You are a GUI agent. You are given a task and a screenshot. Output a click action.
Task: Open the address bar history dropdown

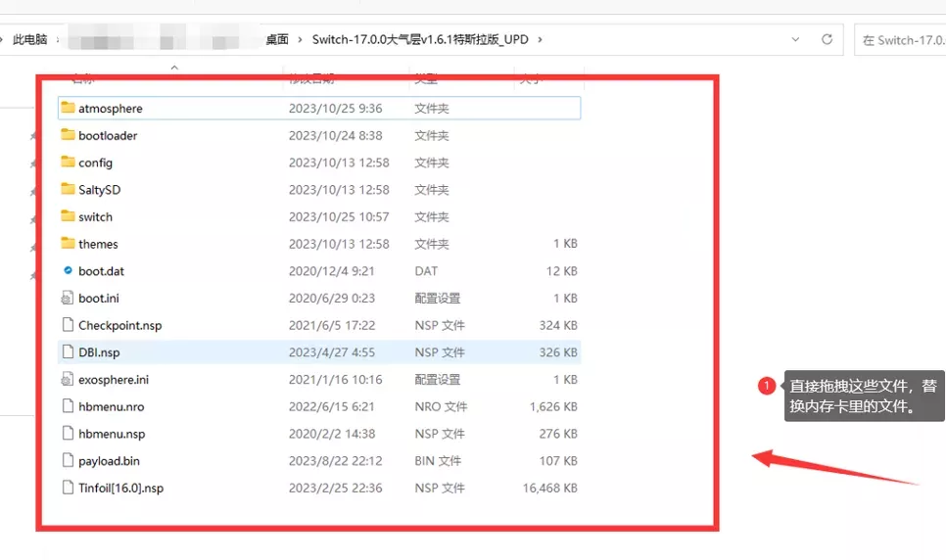[x=796, y=39]
